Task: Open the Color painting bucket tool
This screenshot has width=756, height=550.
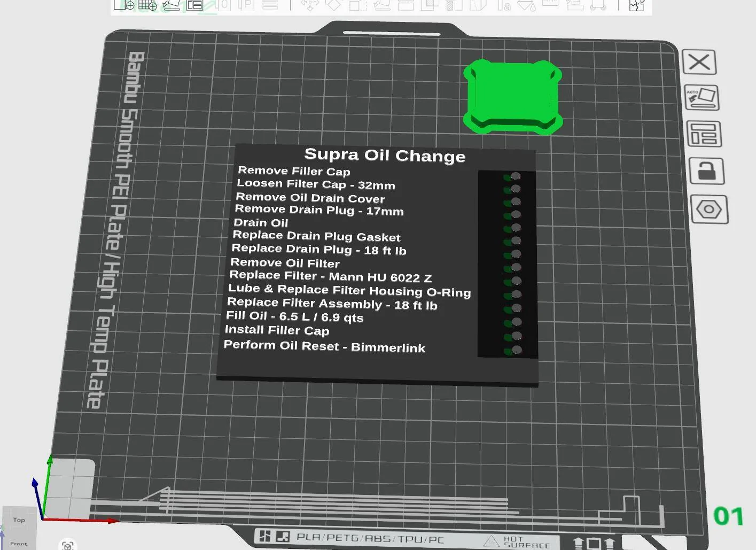Action: pyautogui.click(x=526, y=5)
